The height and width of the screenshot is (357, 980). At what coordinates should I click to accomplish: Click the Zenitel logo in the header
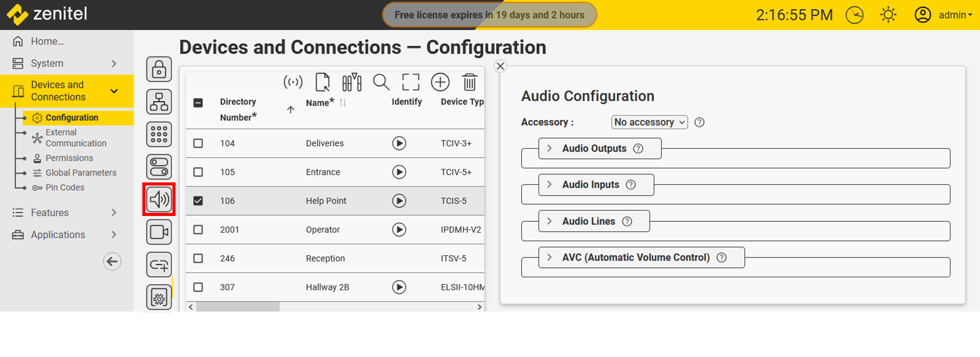(x=47, y=14)
